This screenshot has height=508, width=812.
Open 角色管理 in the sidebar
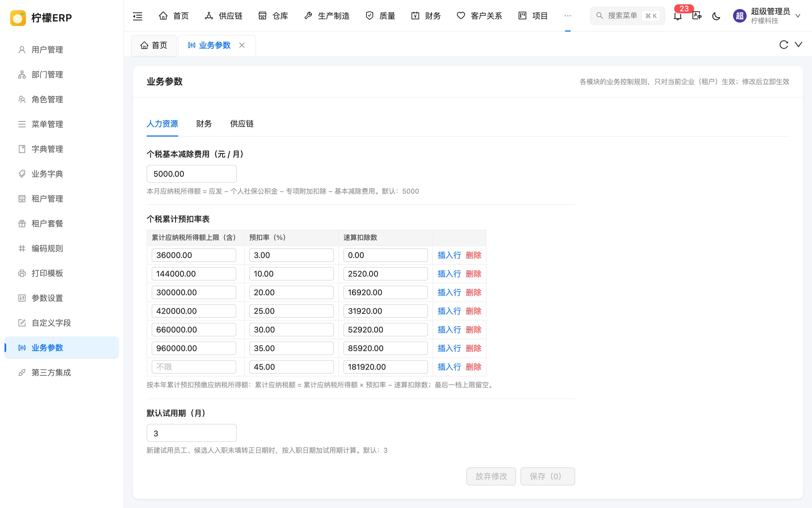[62, 99]
